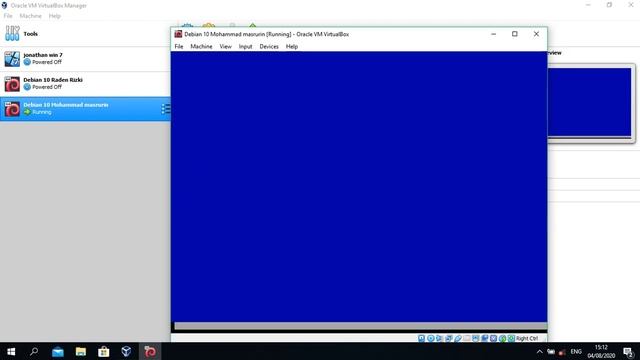Viewport: 640px width, 360px height.
Task: Click the CPU features indicator in the VM status bar
Action: pyautogui.click(x=493, y=338)
